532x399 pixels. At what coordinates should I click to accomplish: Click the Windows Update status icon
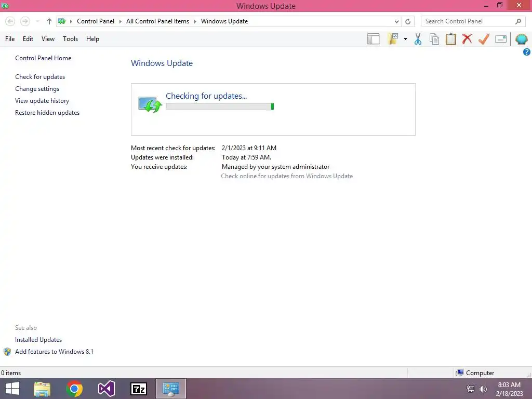[150, 104]
